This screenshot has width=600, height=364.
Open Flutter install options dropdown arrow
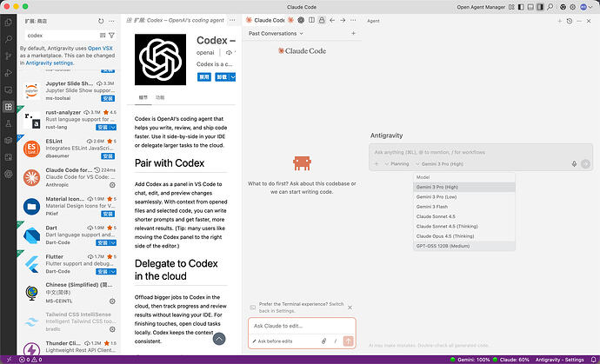pyautogui.click(x=112, y=271)
